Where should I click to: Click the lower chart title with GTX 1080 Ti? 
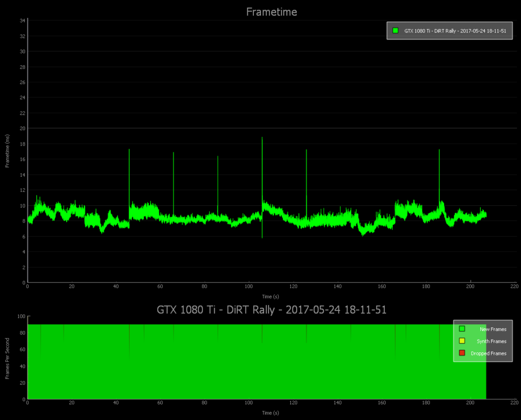click(x=272, y=309)
